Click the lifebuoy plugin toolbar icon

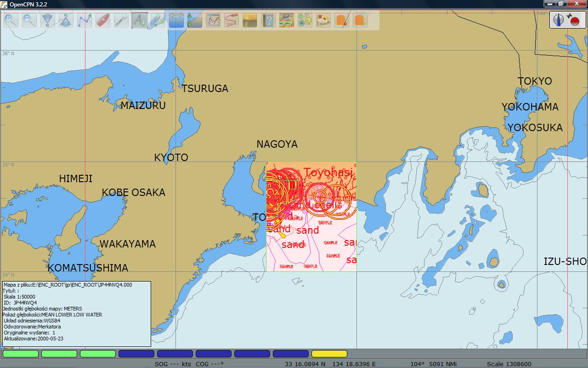(323, 20)
